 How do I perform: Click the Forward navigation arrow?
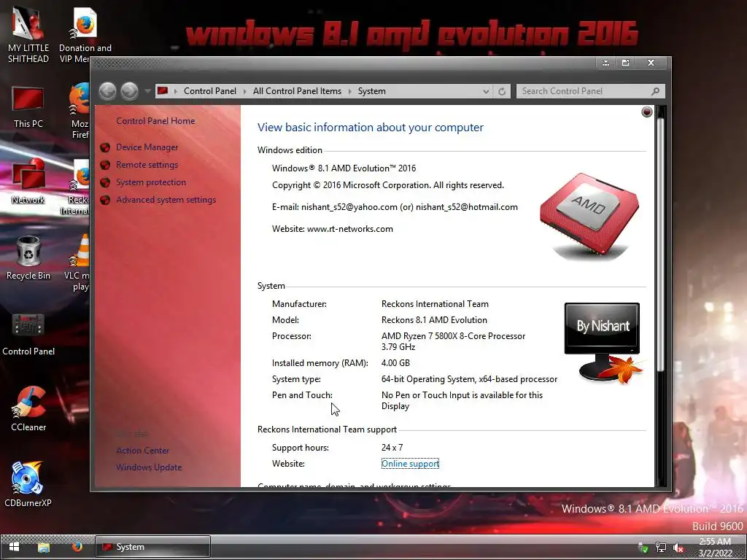coord(130,91)
